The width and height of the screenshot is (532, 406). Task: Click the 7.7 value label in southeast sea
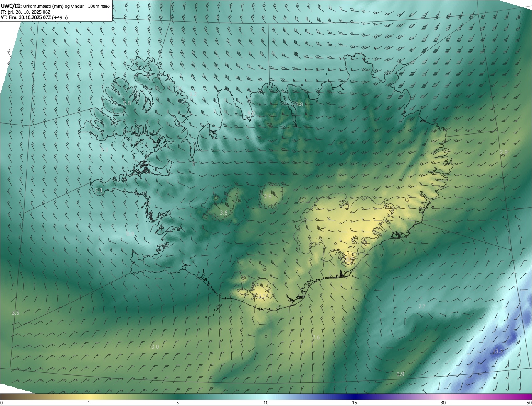point(421,306)
